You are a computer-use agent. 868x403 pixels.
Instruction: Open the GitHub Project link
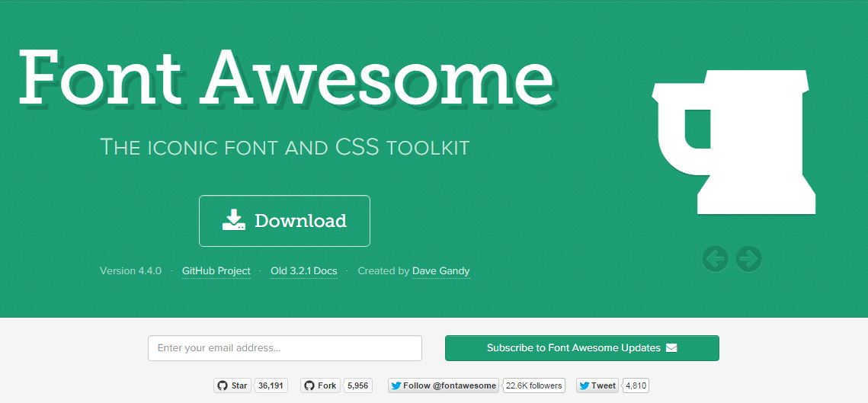pyautogui.click(x=216, y=271)
